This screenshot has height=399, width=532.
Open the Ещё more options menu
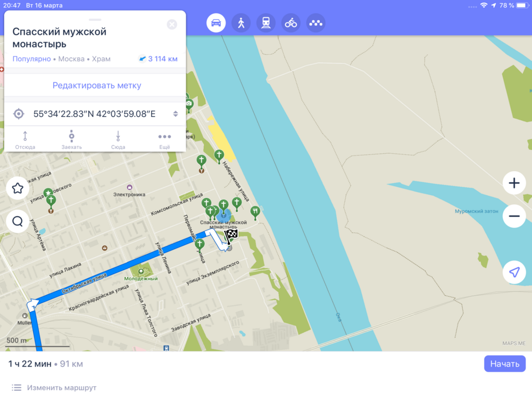[164, 140]
